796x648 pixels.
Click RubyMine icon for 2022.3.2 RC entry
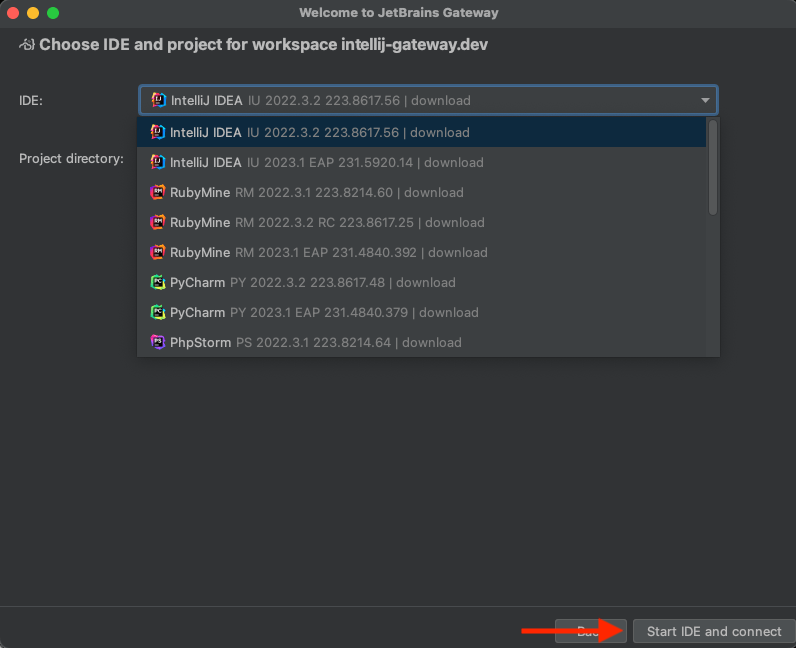click(158, 222)
